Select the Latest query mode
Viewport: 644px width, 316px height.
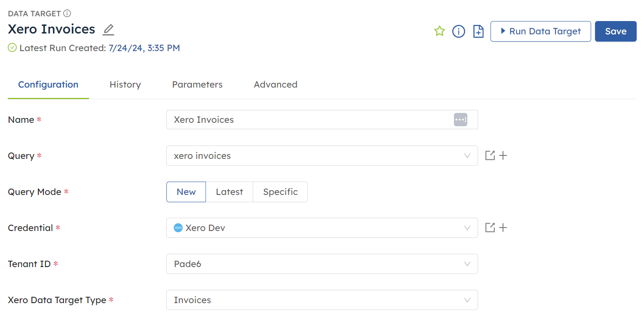pyautogui.click(x=230, y=192)
